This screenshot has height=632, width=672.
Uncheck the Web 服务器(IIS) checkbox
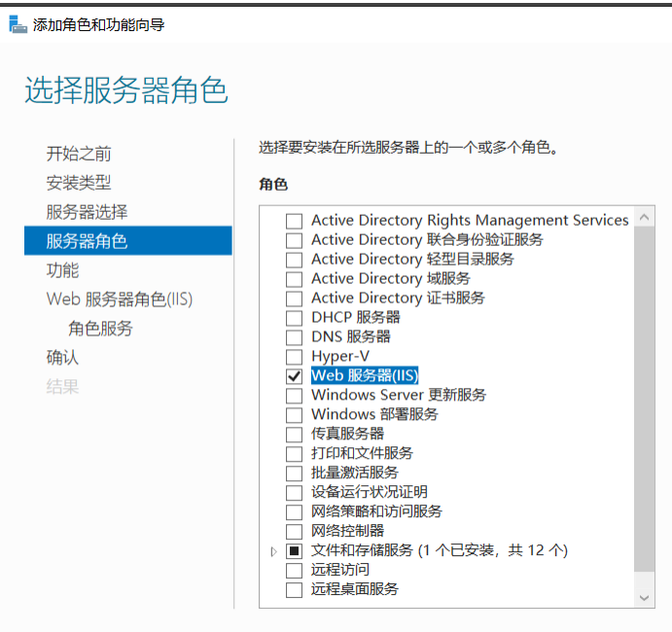(294, 375)
